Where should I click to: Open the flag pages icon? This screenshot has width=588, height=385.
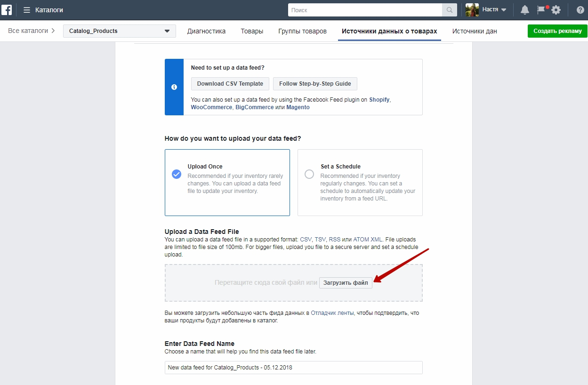541,10
